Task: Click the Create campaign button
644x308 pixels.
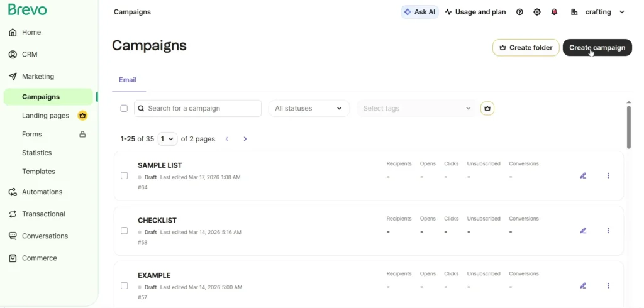Action: coord(597,48)
